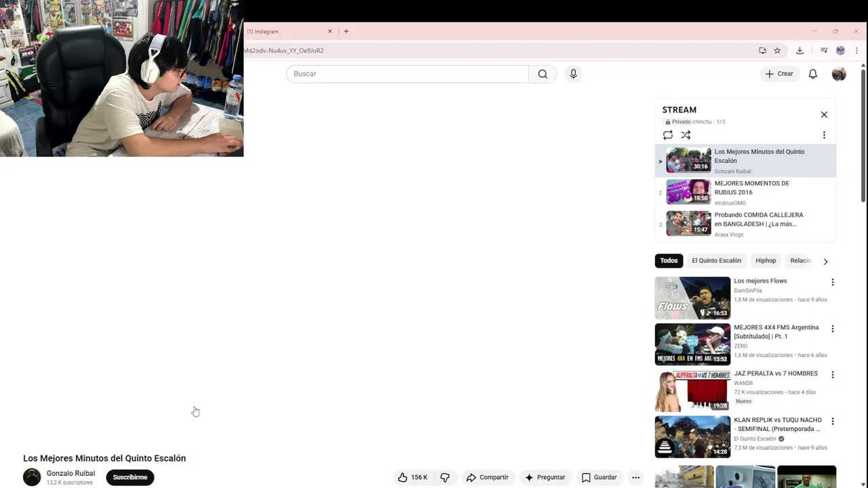Open MEJORES 4X4 FMS Argentina video title
Viewport: 868px width, 488px height.
pos(776,332)
